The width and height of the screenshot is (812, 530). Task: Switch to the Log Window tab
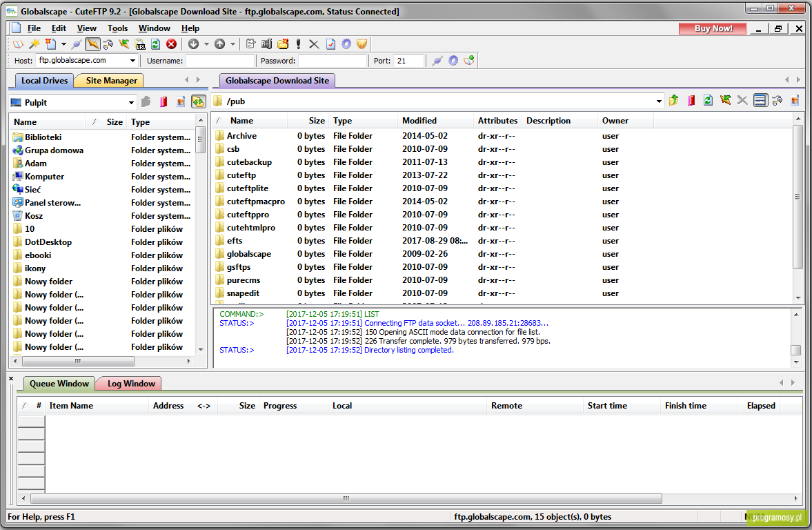(131, 384)
